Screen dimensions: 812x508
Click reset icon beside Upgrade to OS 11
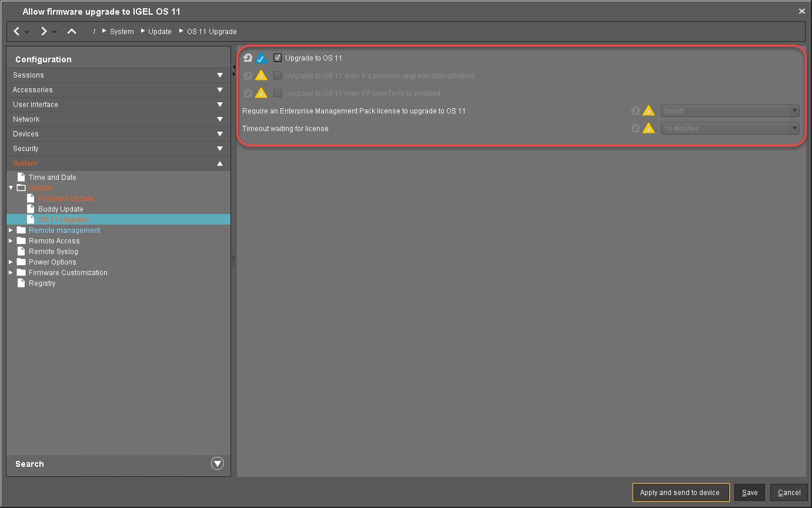point(248,58)
